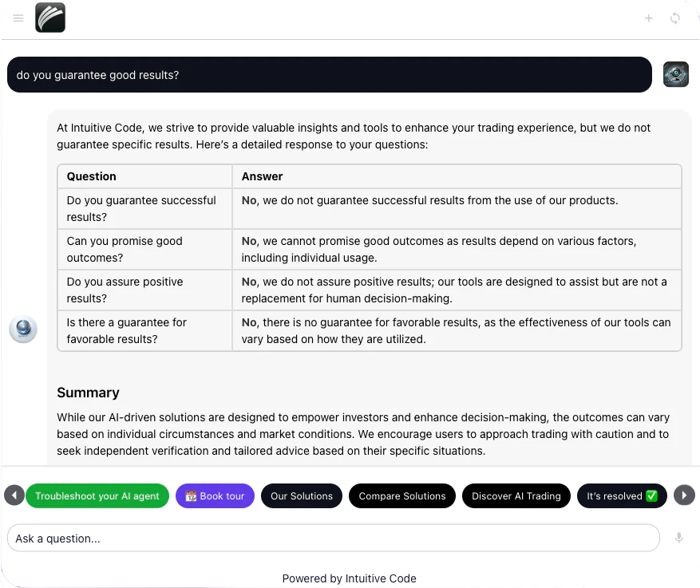Start a new chat with plus icon
The width and height of the screenshot is (700, 588).
click(649, 18)
